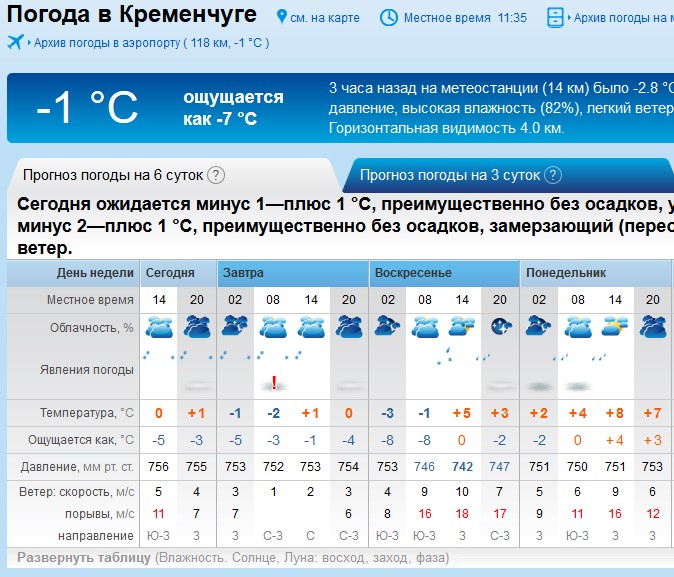674x577 pixels.
Task: Open help icon on 3-day forecast tab
Action: click(x=552, y=175)
